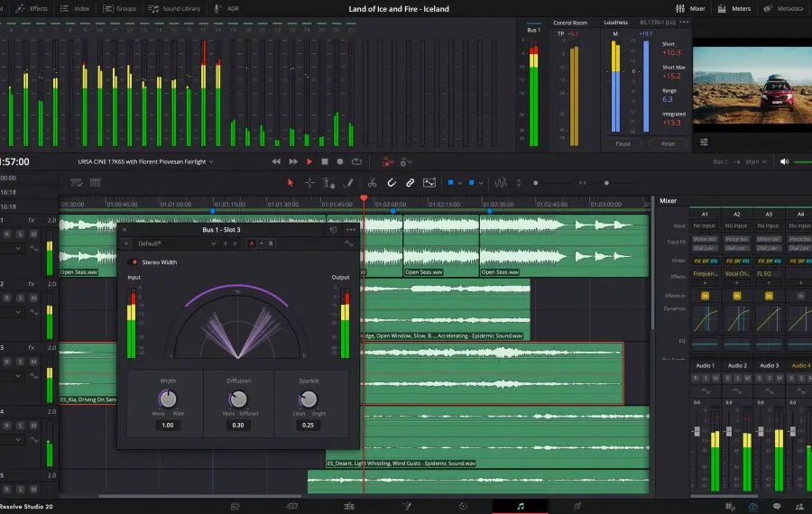Select the B comparison state

271,243
